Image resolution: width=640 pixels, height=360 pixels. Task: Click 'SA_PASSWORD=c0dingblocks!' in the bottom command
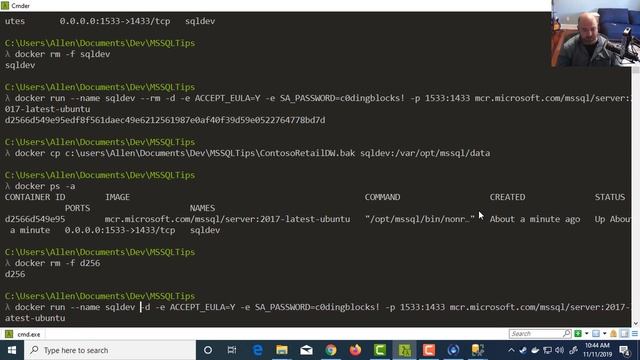point(317,307)
